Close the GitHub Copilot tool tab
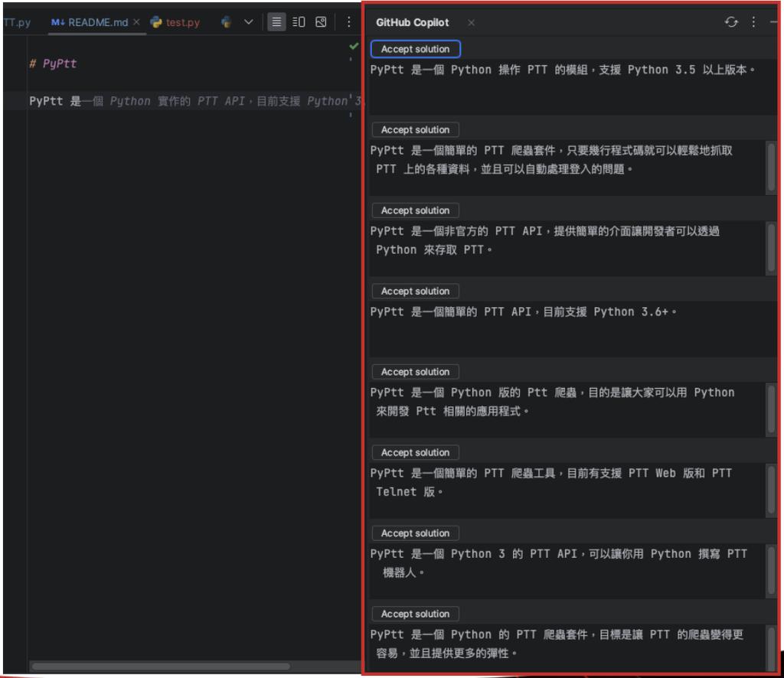Screen dimensions: 784x678 (x=471, y=23)
